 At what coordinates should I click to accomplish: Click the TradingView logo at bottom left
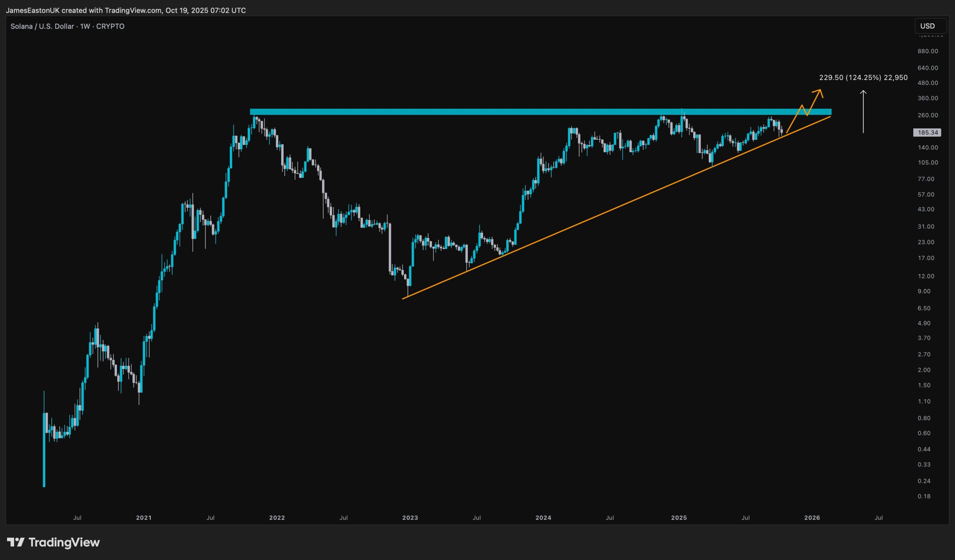53,542
